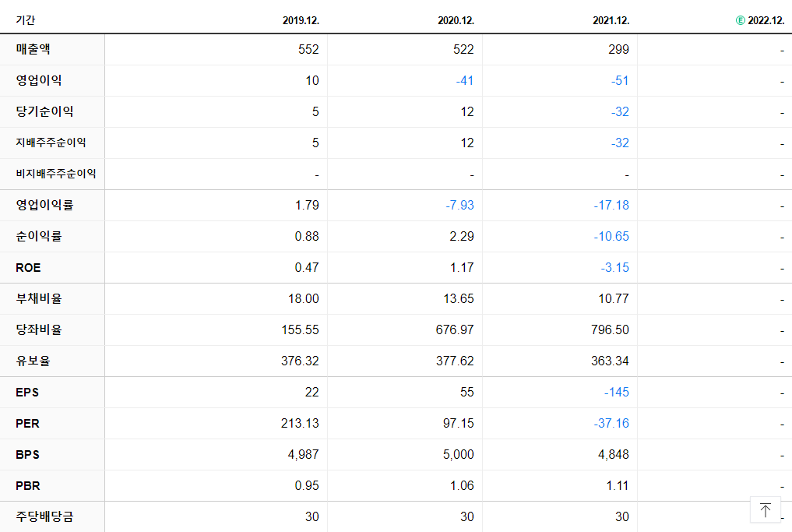The image size is (792, 532).
Task: Click the PBR row label
Action: [x=28, y=486]
